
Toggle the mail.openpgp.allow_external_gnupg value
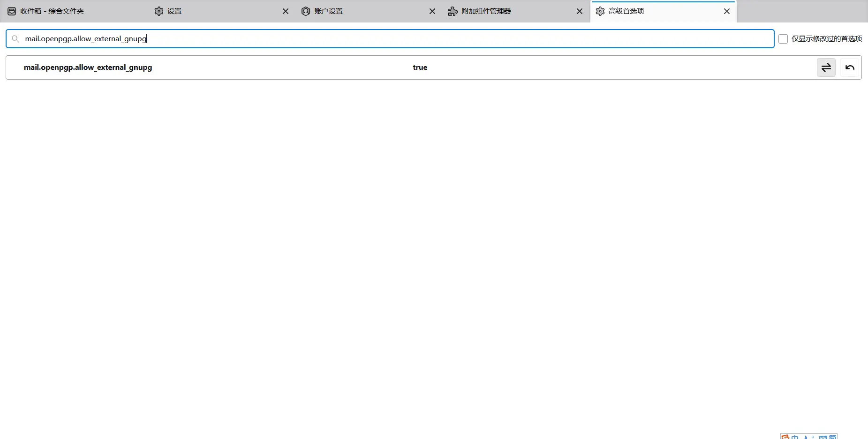[826, 67]
